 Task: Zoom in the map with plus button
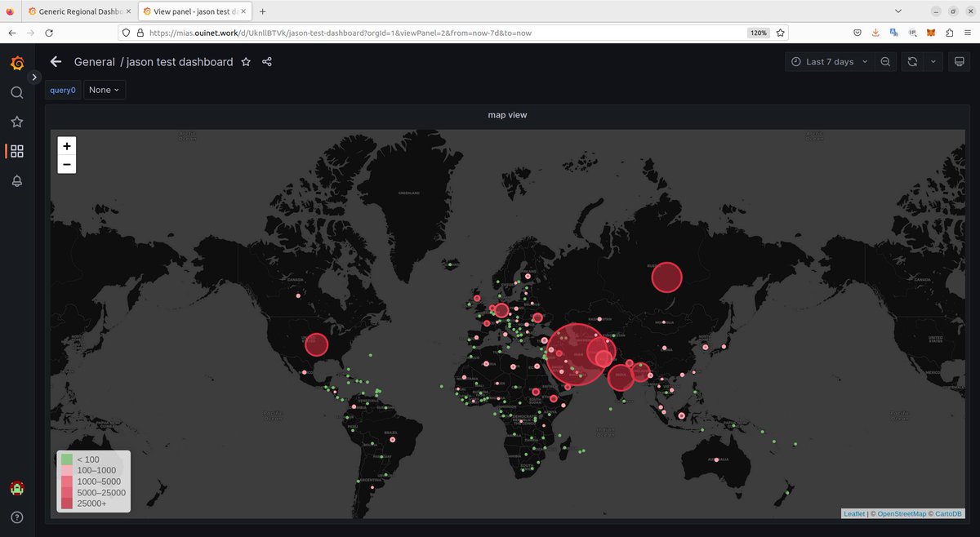(x=67, y=146)
